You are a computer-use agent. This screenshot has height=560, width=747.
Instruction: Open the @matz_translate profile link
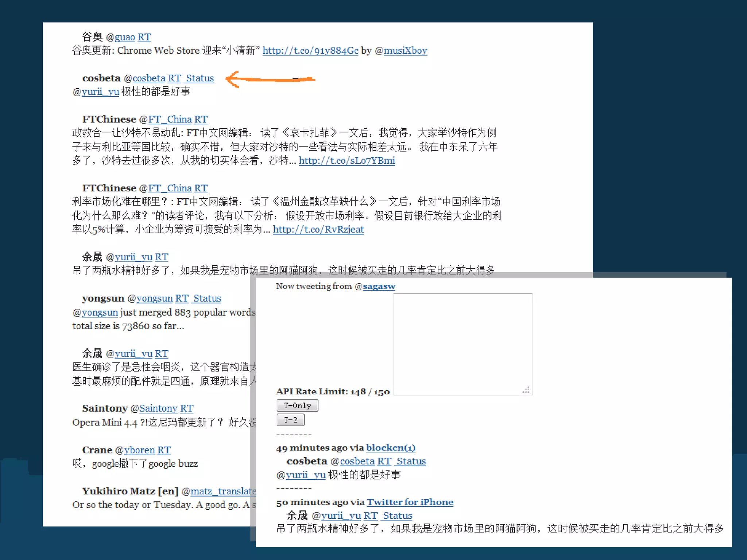(x=223, y=491)
